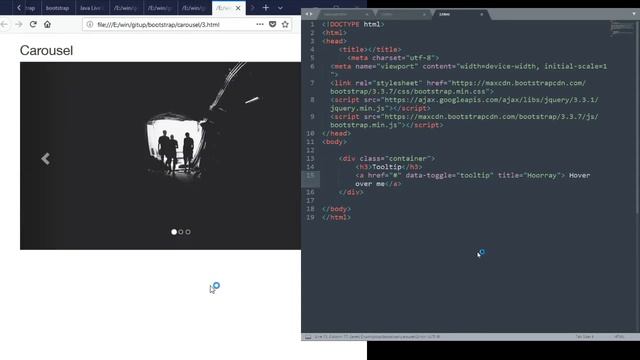Click the closing body tag line
Screen dimensions: 640x360
pyautogui.click(x=336, y=209)
